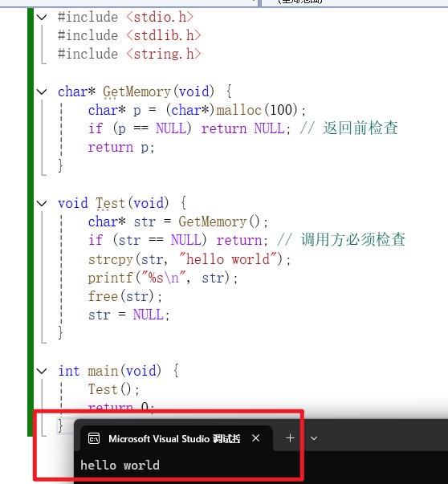Click the str = NULL; line
This screenshot has width=448, height=484.
click(x=128, y=315)
